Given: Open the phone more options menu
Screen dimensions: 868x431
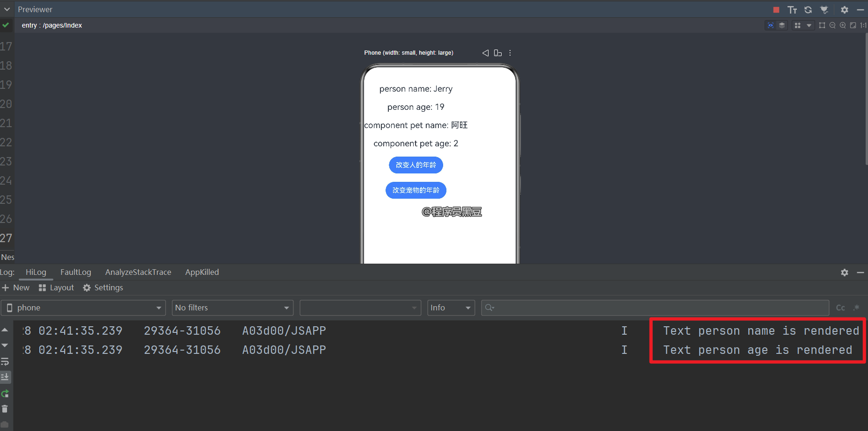Looking at the screenshot, I should coord(510,53).
